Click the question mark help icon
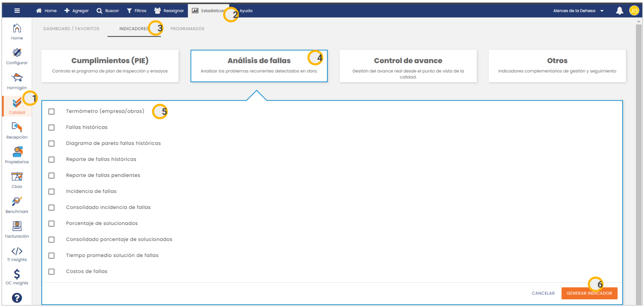 tap(17, 298)
